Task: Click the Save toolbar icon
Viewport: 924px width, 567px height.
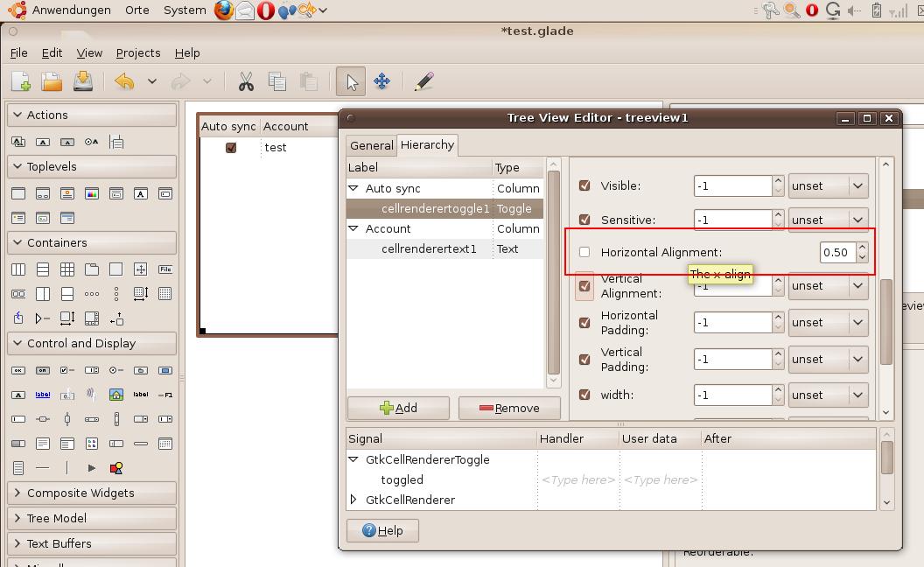Action: [83, 81]
